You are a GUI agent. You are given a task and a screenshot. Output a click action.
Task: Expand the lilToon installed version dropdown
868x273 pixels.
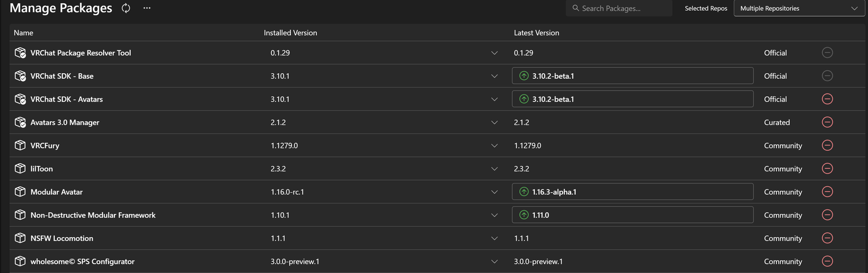click(494, 169)
